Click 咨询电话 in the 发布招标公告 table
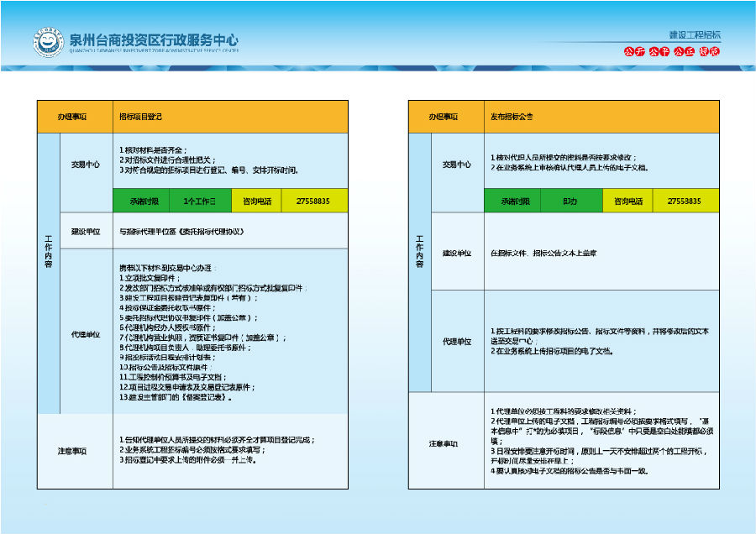 (628, 201)
